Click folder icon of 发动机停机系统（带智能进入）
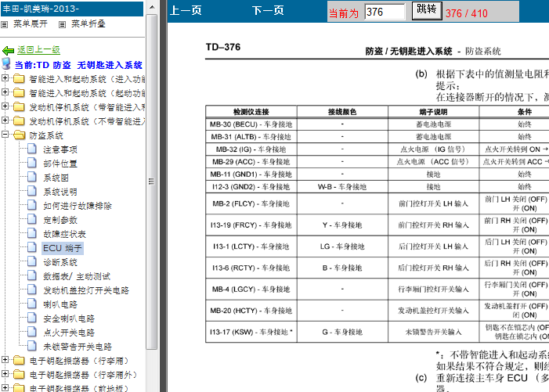The width and height of the screenshot is (549, 392). pyautogui.click(x=19, y=106)
